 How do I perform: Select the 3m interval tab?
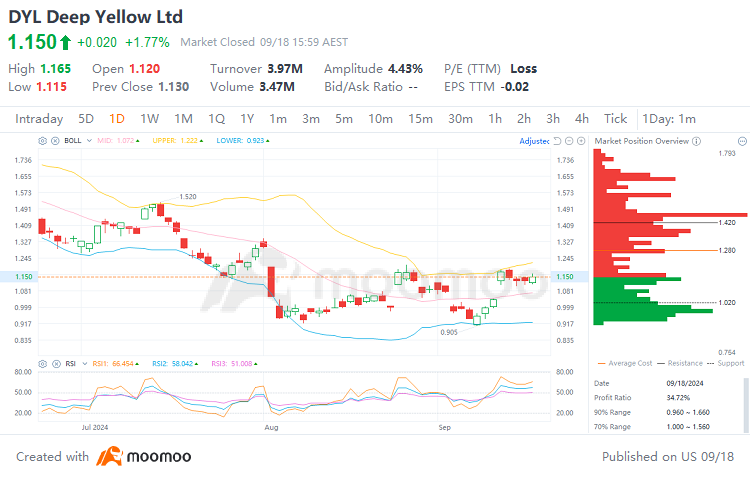tap(311, 119)
